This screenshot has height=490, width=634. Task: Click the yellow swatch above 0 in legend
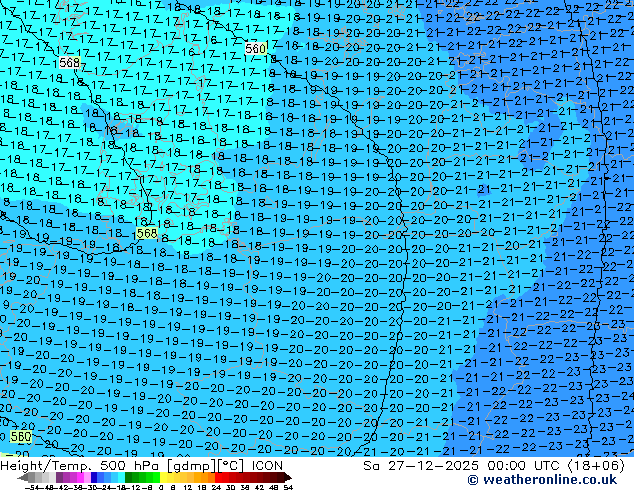pos(163,477)
